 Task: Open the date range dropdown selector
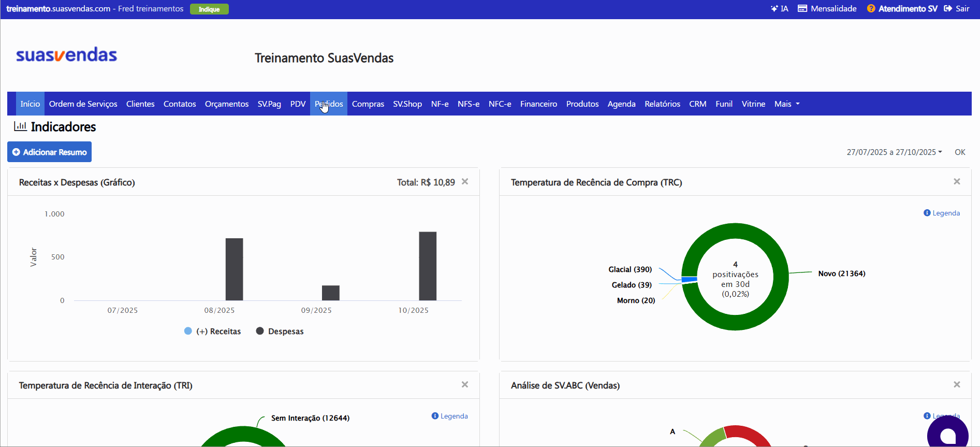pyautogui.click(x=894, y=152)
